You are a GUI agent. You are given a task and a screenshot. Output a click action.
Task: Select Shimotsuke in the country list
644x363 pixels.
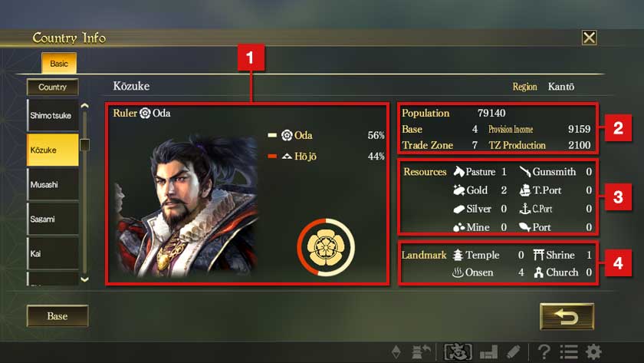[53, 116]
